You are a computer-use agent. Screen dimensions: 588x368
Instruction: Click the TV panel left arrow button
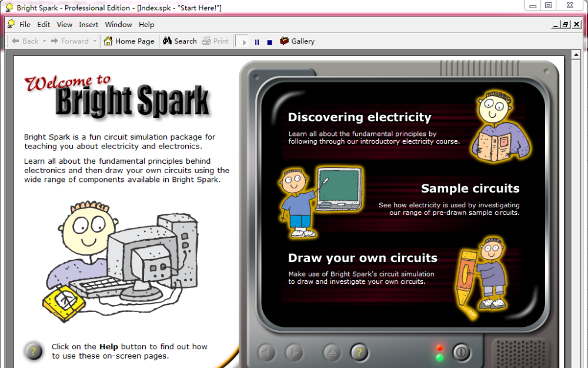[266, 352]
